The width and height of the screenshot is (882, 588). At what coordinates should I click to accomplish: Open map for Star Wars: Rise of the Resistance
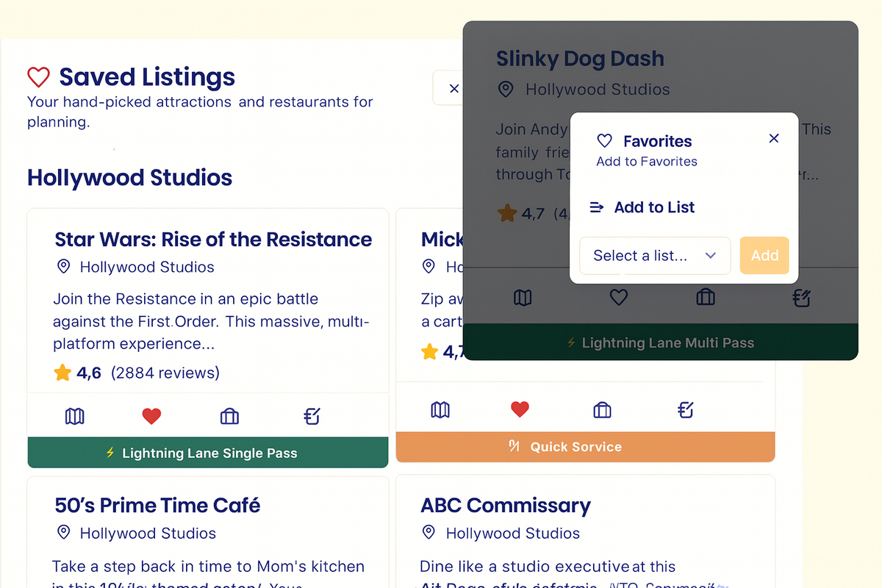coord(74,417)
